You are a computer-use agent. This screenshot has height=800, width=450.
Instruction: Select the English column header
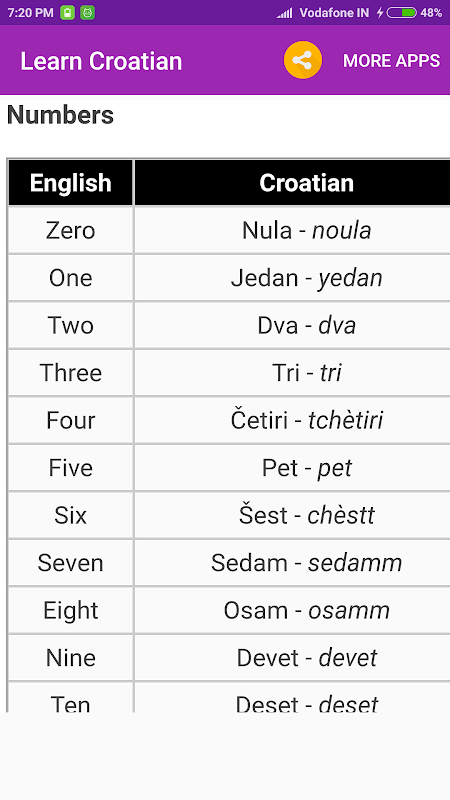click(70, 183)
